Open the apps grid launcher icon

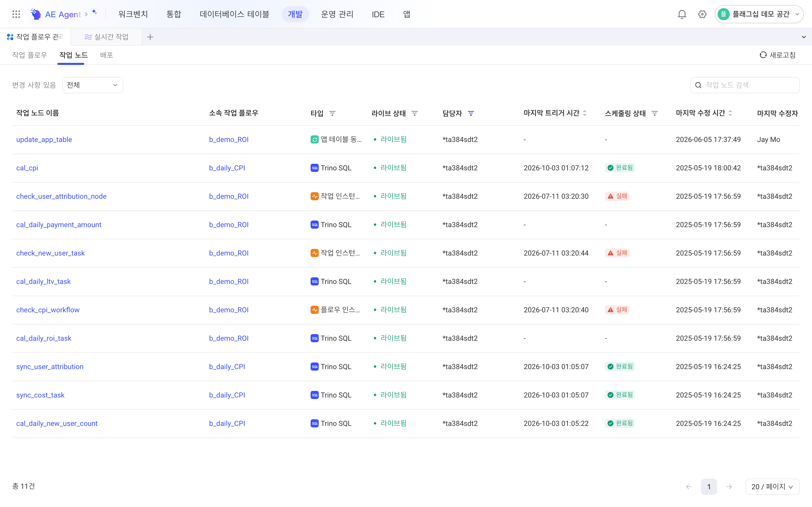point(16,14)
